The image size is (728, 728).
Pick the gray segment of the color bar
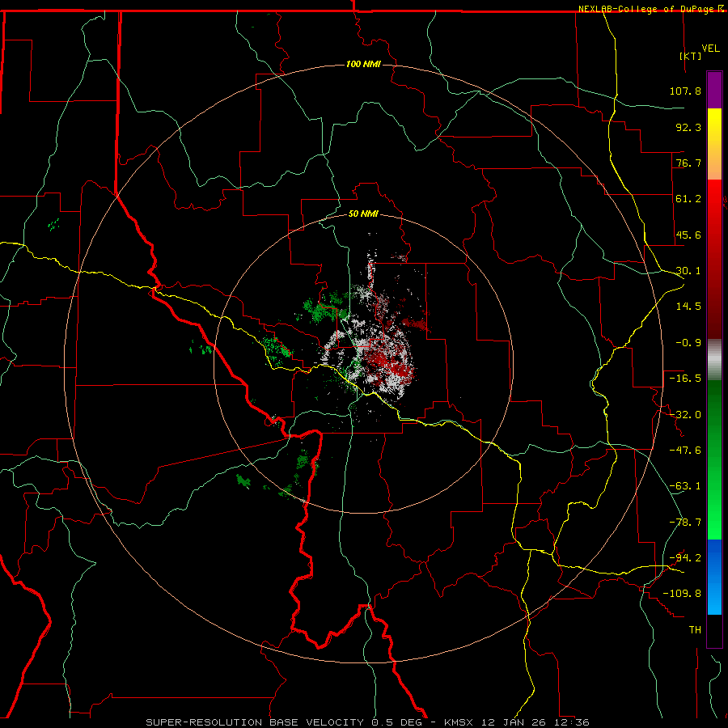tap(714, 360)
